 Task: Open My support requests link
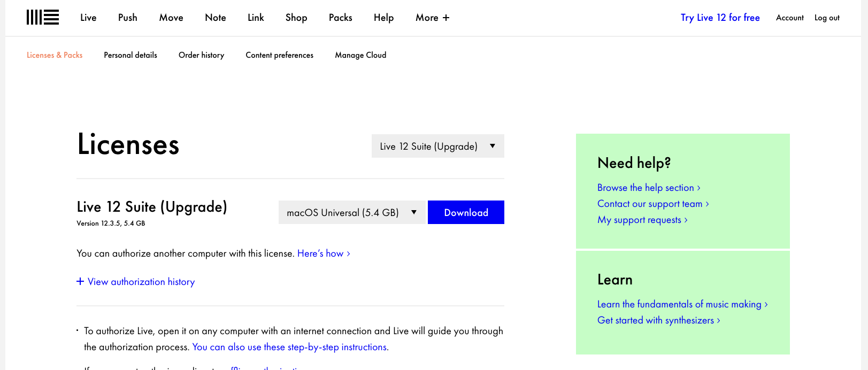(x=642, y=220)
